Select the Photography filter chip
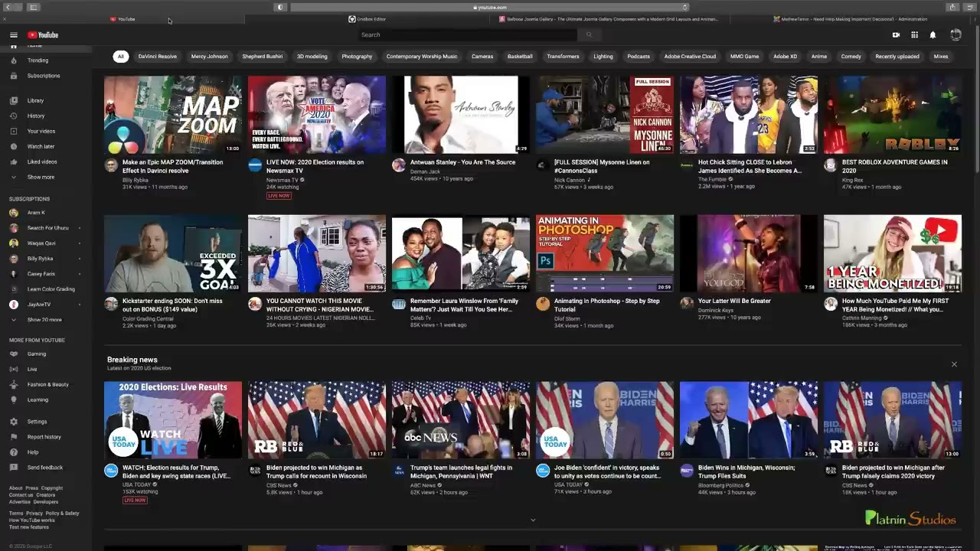 [x=357, y=57]
